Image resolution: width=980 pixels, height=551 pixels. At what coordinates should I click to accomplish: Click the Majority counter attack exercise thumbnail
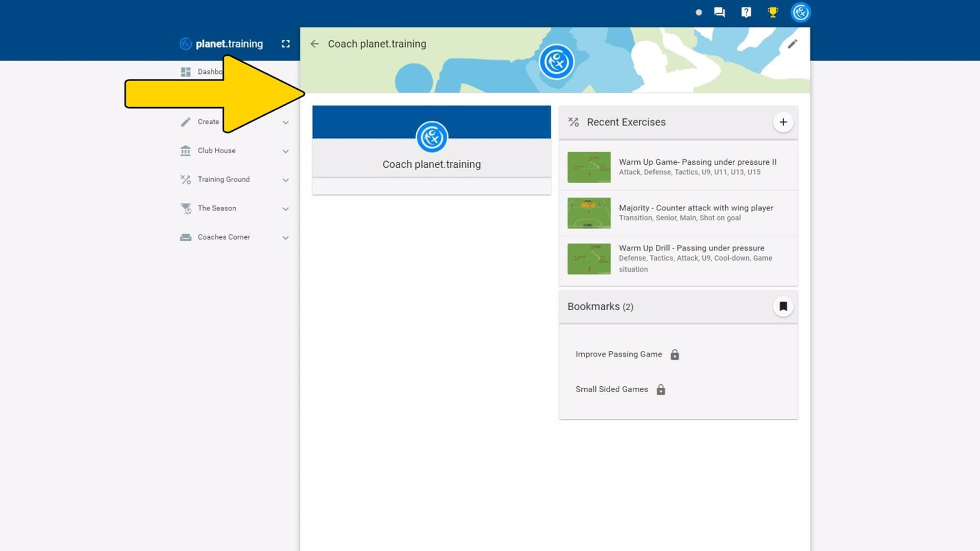[589, 213]
